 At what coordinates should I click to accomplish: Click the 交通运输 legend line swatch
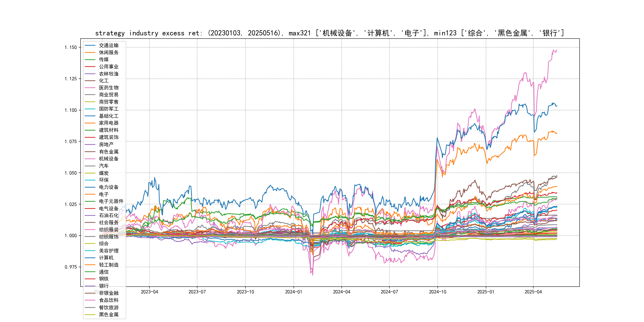click(90, 46)
